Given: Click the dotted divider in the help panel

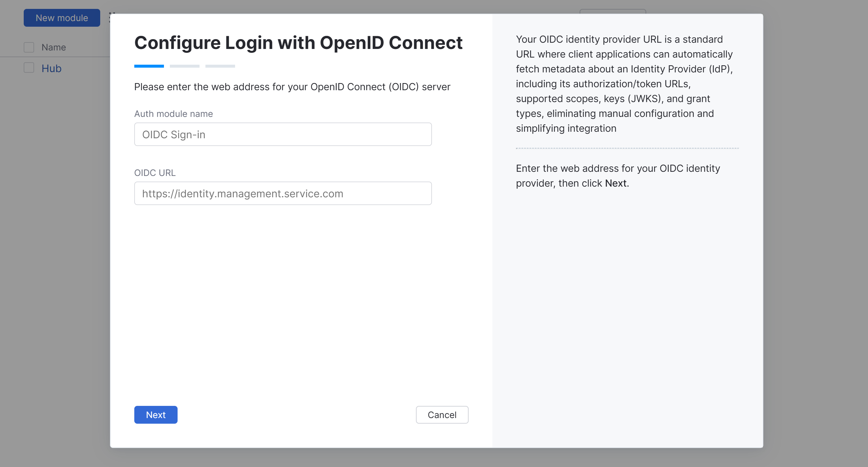Looking at the screenshot, I should [627, 148].
